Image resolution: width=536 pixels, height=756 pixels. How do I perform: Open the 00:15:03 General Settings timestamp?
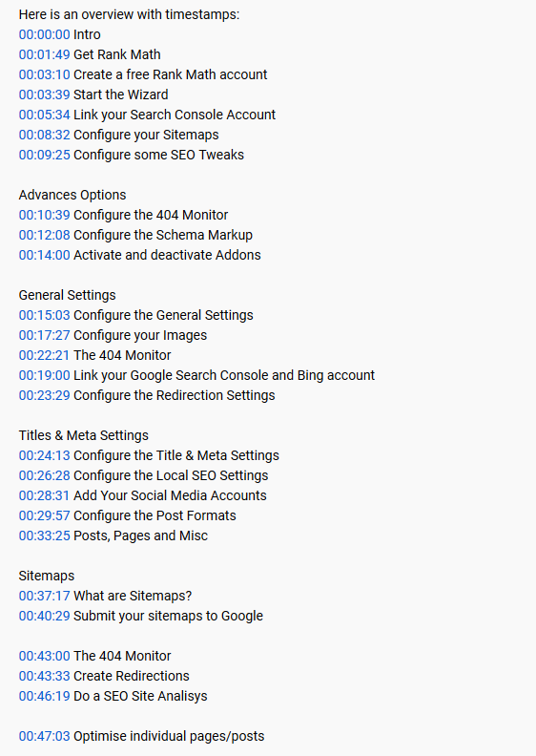pyautogui.click(x=44, y=315)
